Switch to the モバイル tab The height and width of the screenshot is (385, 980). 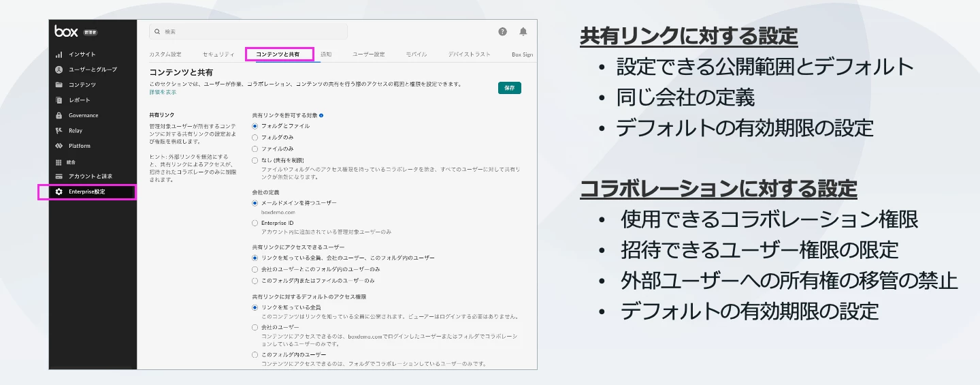click(416, 54)
